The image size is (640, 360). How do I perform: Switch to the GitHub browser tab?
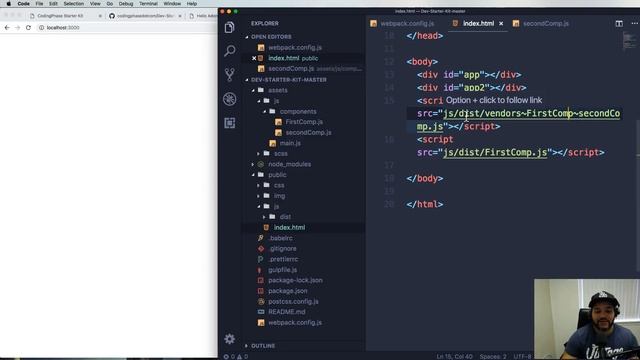pyautogui.click(x=145, y=16)
